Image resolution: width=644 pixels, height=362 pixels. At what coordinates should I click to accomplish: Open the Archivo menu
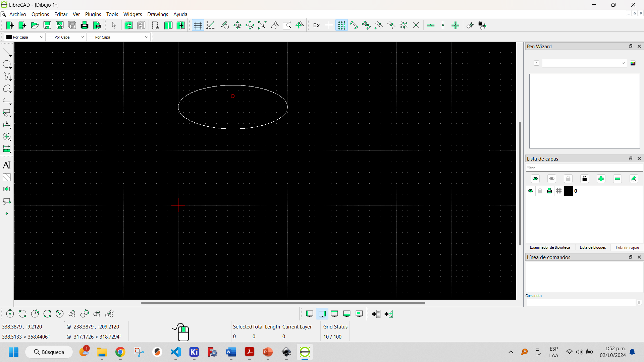point(18,14)
